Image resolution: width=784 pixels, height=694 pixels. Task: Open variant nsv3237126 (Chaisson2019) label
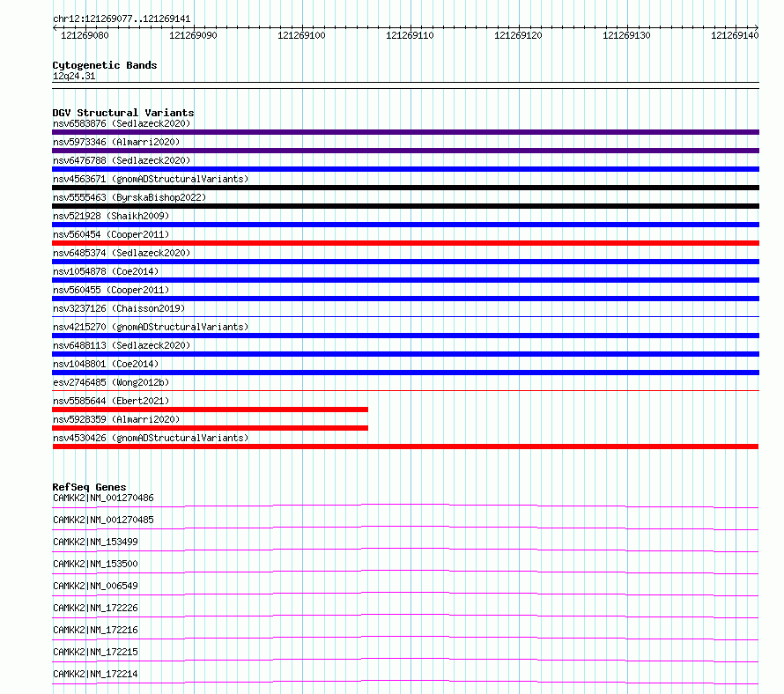119,308
